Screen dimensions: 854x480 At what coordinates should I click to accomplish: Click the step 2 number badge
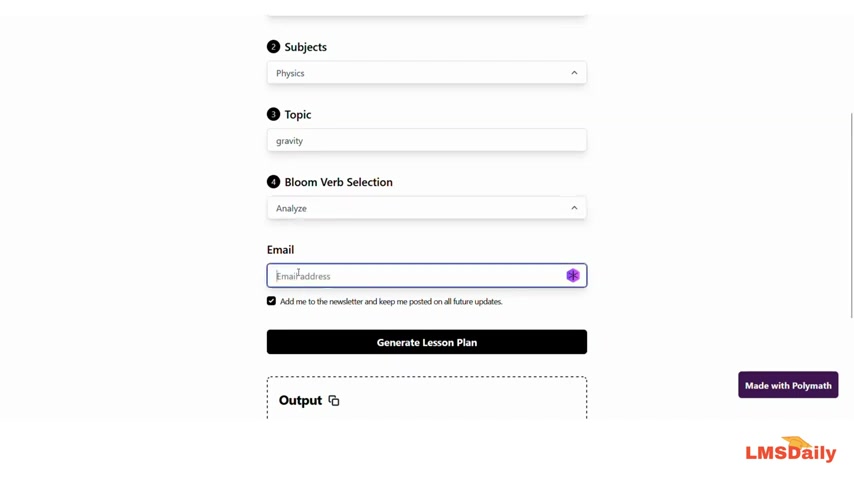point(273,47)
